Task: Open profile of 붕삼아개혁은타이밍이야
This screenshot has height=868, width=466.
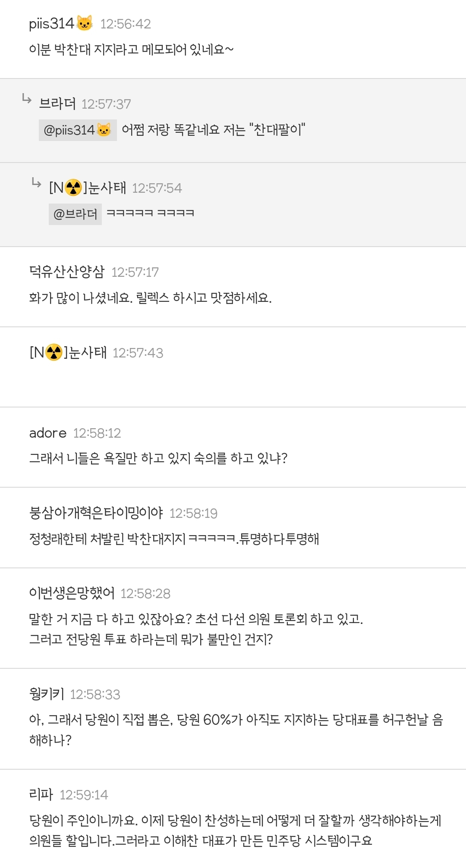Action: pos(96,513)
